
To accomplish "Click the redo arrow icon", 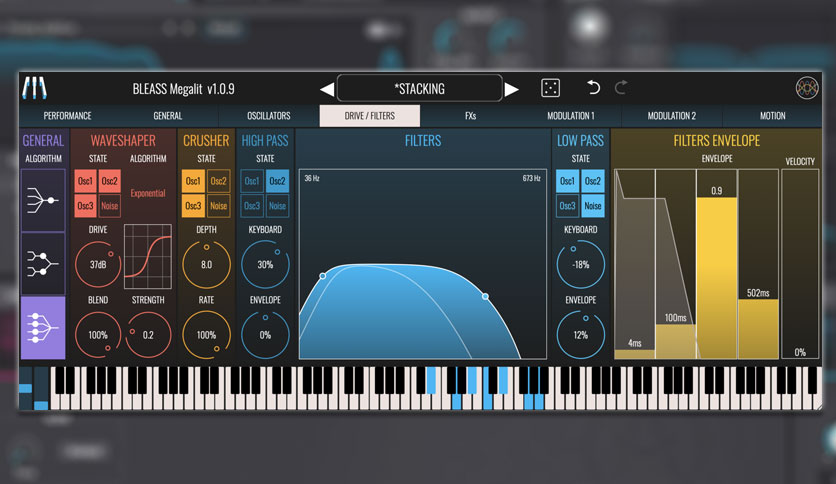I will tap(621, 87).
